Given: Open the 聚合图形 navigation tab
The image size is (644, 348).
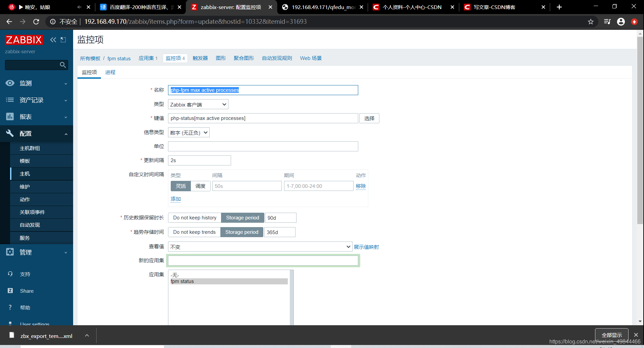Looking at the screenshot, I should [x=244, y=58].
